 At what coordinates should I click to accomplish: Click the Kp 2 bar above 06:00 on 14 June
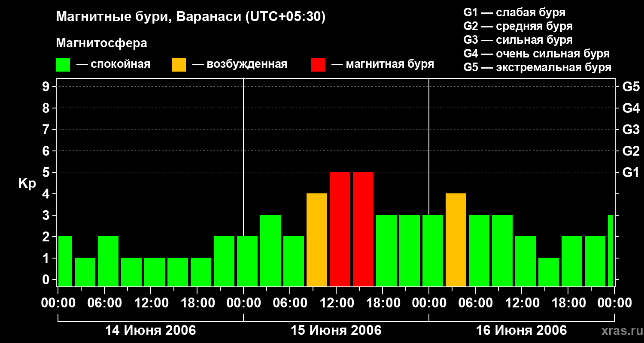108,262
